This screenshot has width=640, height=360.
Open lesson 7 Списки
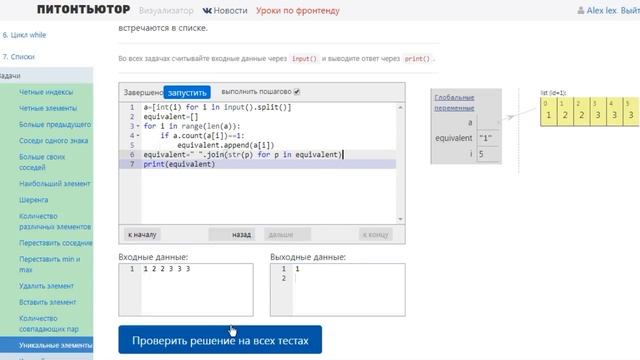tap(18, 57)
